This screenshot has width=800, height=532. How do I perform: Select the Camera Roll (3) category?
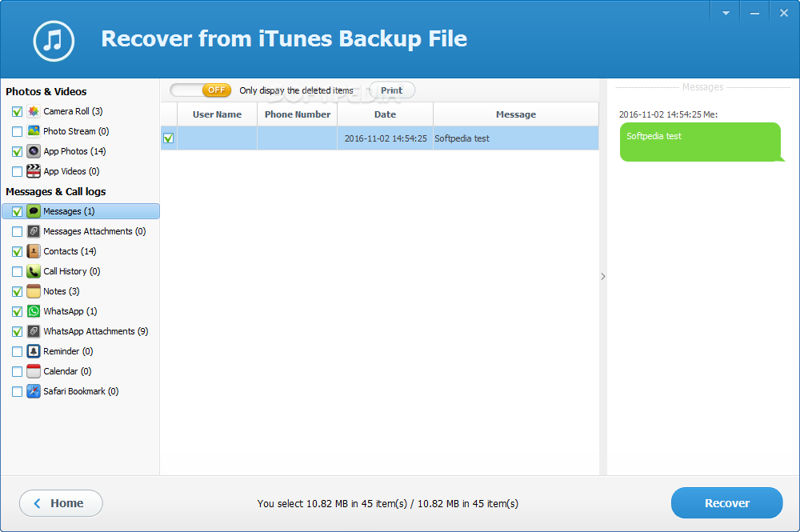73,111
